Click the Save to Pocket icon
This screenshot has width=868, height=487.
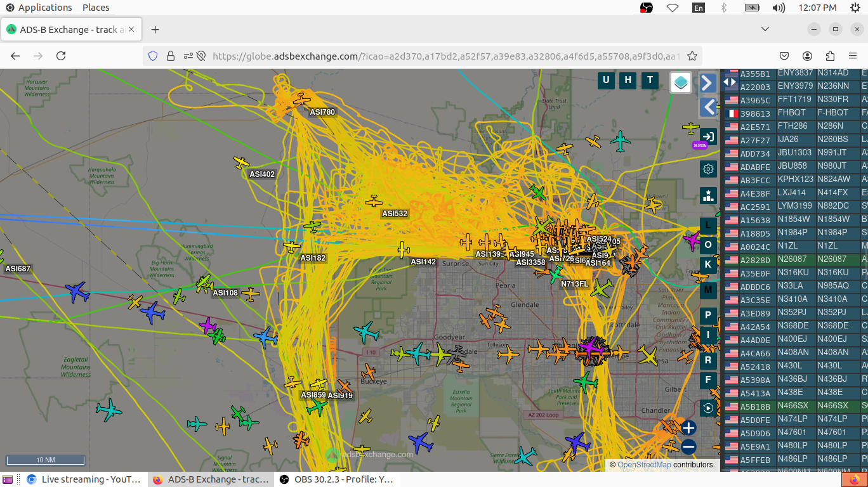(784, 56)
